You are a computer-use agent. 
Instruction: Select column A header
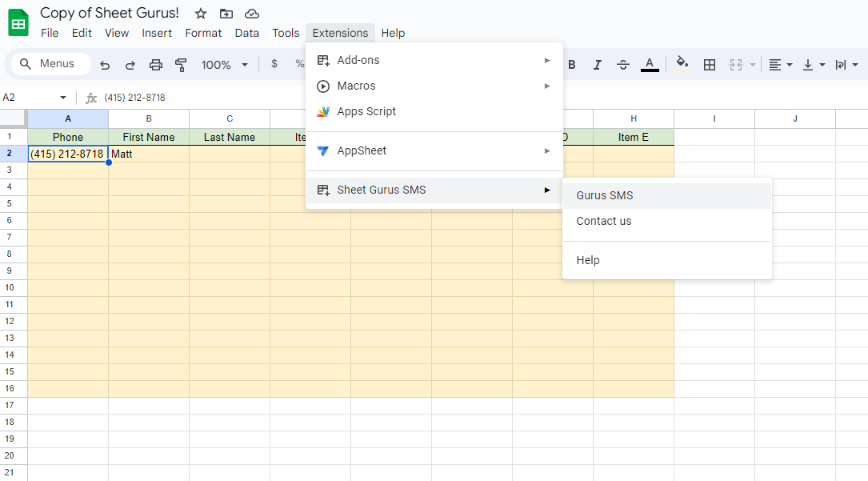click(x=68, y=118)
